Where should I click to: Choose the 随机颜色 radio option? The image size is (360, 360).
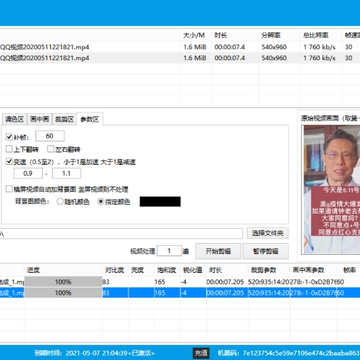pyautogui.click(x=60, y=202)
